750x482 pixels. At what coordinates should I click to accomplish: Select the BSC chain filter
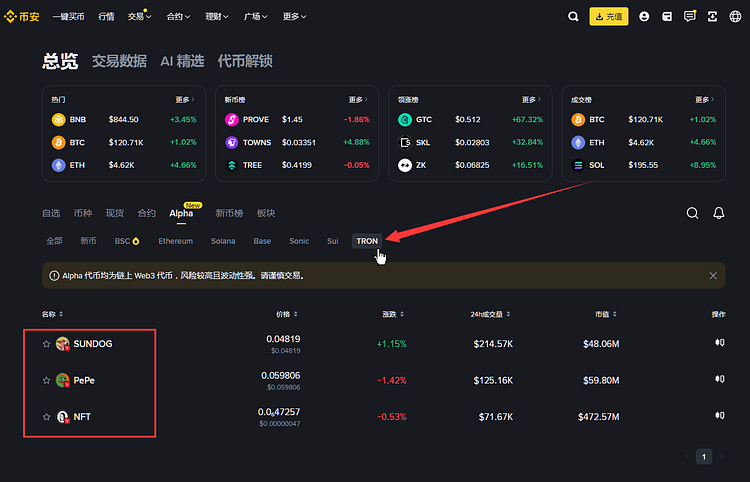pos(127,241)
